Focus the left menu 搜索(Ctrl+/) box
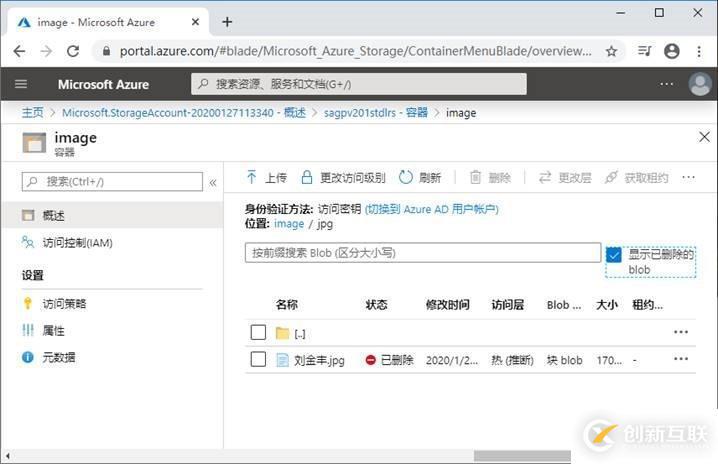This screenshot has width=718, height=464. click(x=112, y=182)
